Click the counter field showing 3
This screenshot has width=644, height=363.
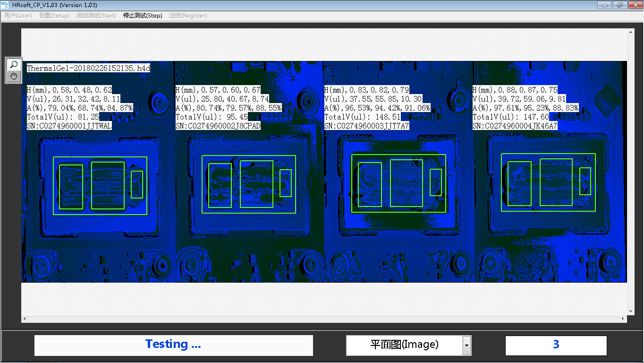556,346
